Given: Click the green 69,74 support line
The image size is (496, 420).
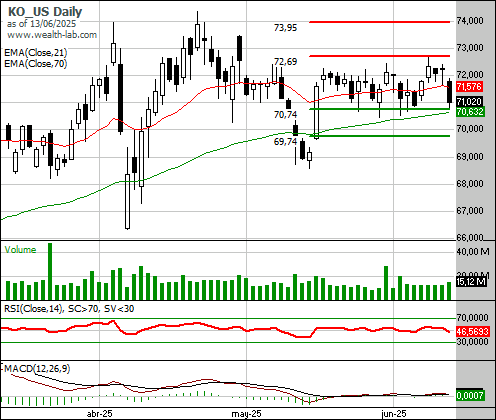Looking at the screenshot, I should pos(380,136).
